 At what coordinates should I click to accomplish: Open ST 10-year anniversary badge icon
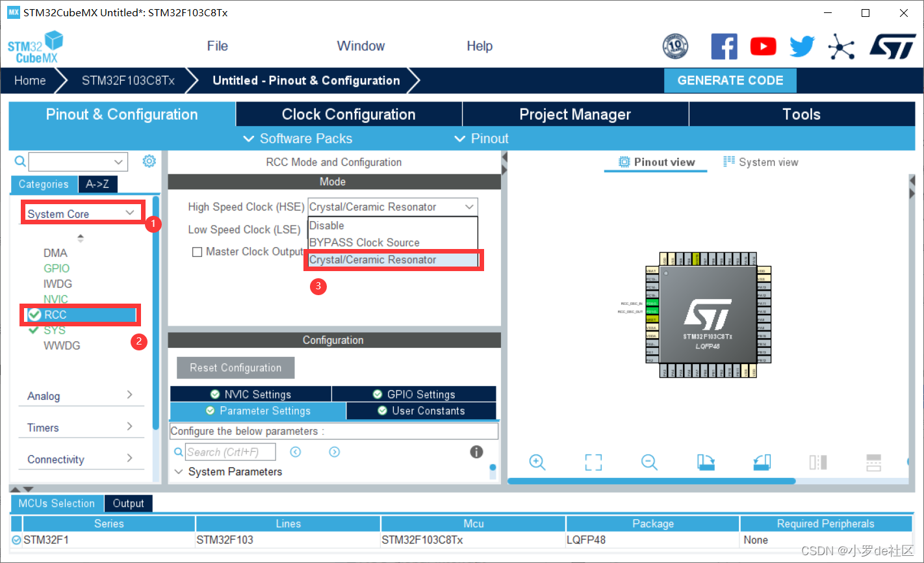(675, 46)
